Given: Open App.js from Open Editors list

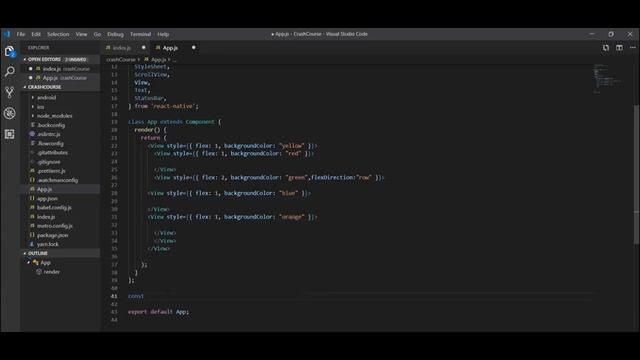Looking at the screenshot, I should (x=60, y=78).
